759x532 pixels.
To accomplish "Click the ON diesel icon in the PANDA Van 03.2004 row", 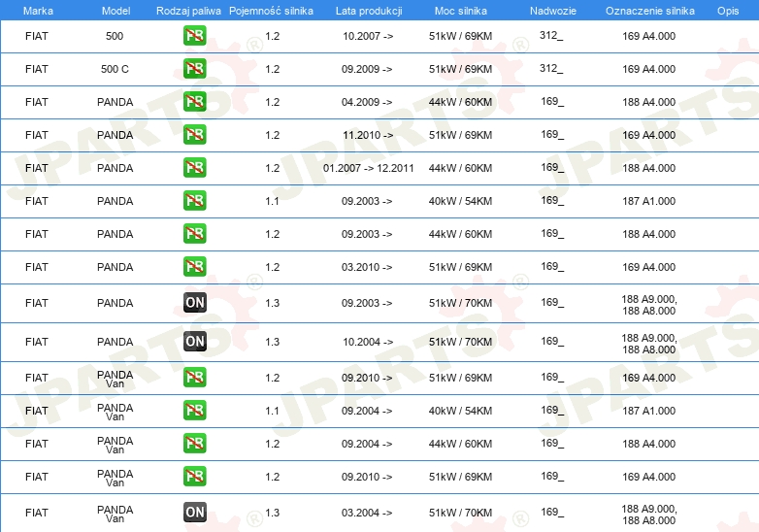I will [194, 513].
